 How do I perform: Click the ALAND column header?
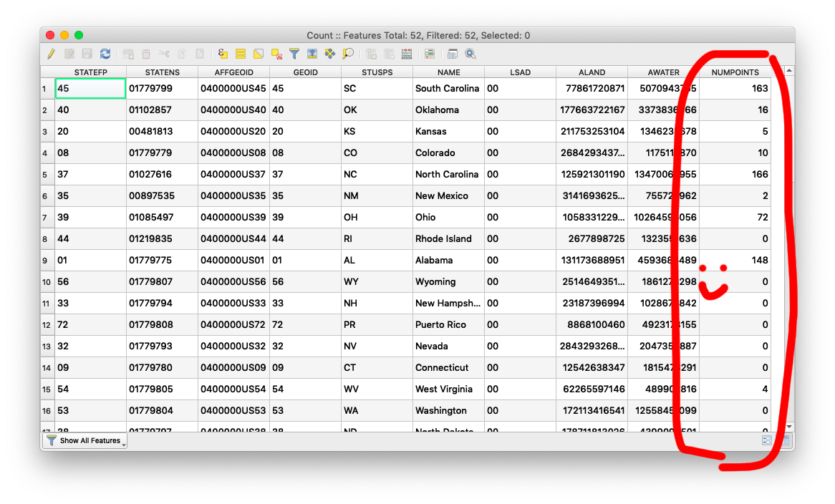pos(592,72)
